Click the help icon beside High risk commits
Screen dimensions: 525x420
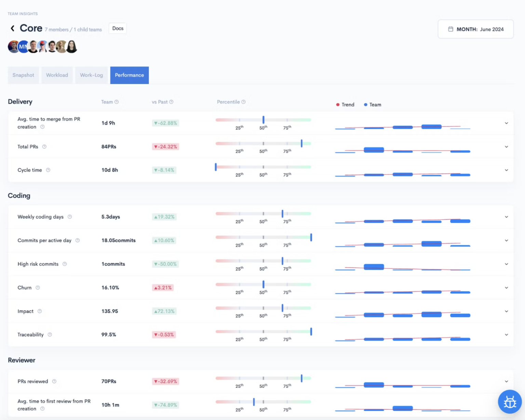65,264
